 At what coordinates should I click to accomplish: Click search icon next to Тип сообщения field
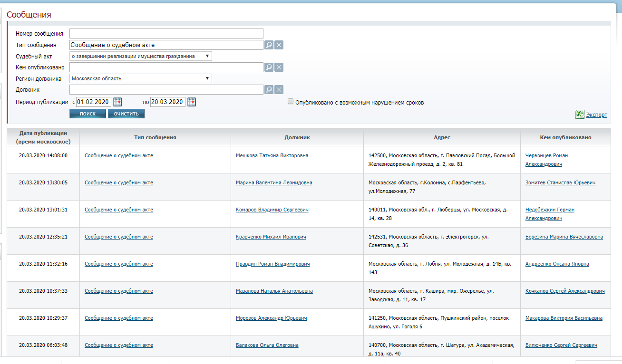tap(269, 45)
